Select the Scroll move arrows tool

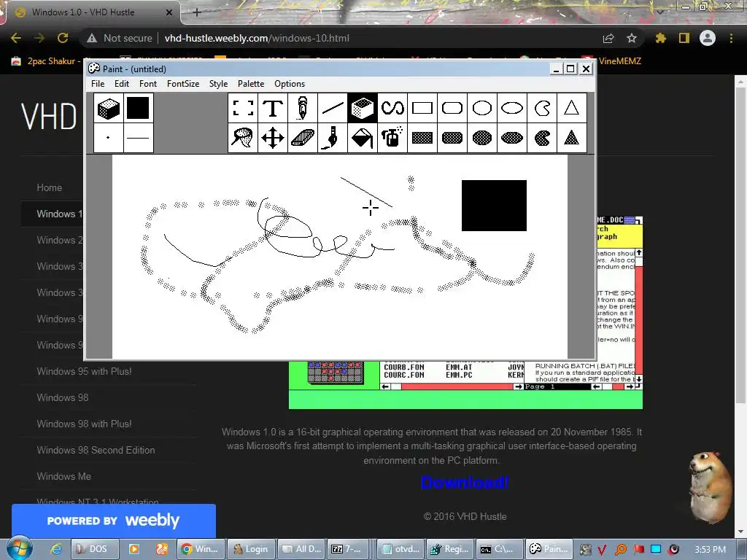coord(273,138)
